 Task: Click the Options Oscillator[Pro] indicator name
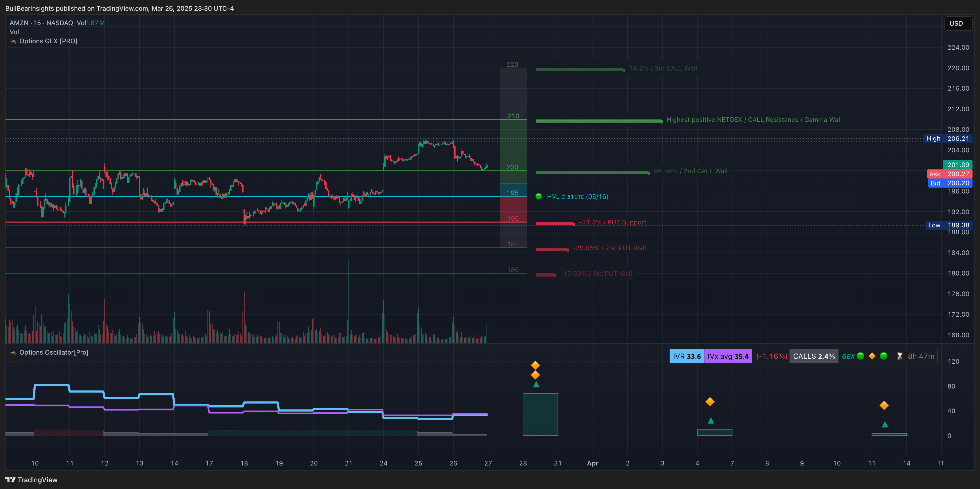(x=54, y=353)
